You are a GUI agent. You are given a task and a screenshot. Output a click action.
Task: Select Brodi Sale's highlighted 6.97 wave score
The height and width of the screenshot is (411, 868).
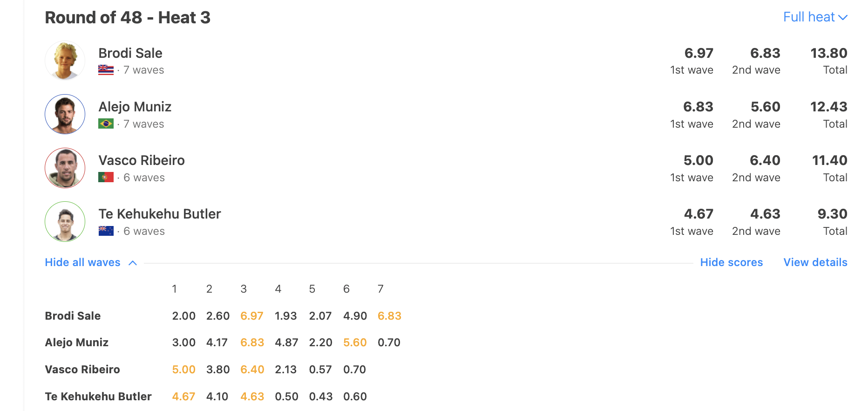[251, 316]
